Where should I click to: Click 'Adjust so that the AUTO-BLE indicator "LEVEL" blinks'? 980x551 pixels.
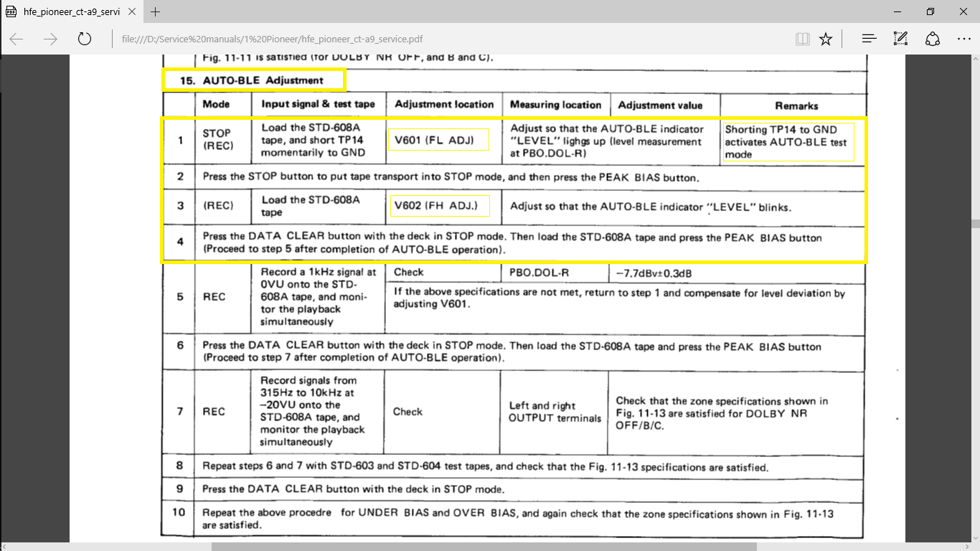(x=650, y=207)
